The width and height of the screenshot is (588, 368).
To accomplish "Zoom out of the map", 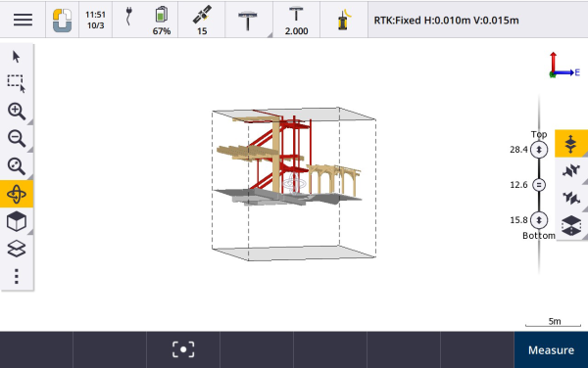I will point(17,139).
